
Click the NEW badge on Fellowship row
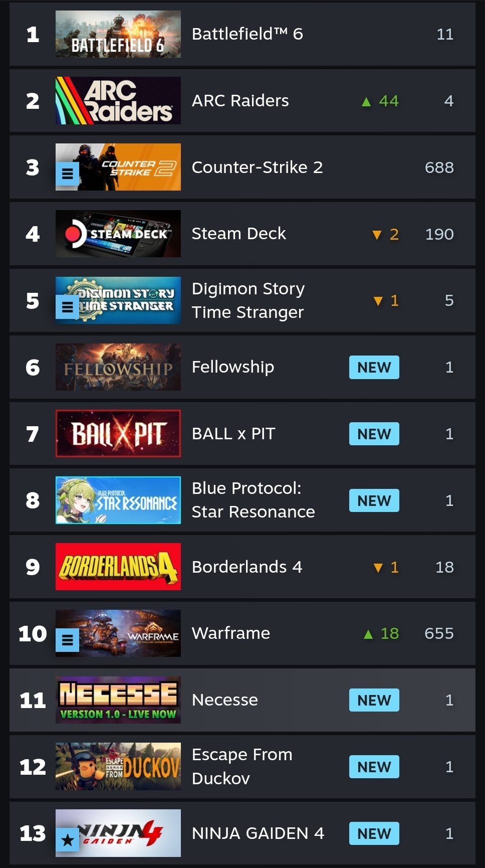click(374, 368)
